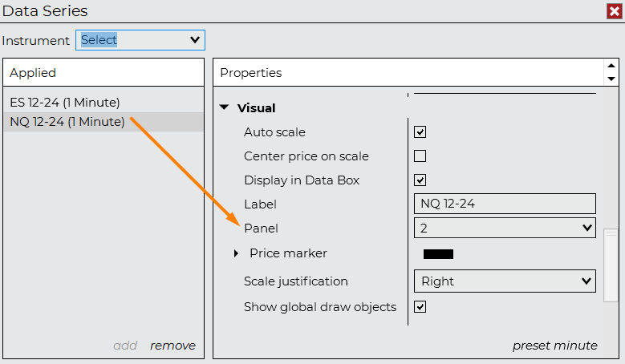Click the preset minute link
The height and width of the screenshot is (364, 625).
[555, 346]
